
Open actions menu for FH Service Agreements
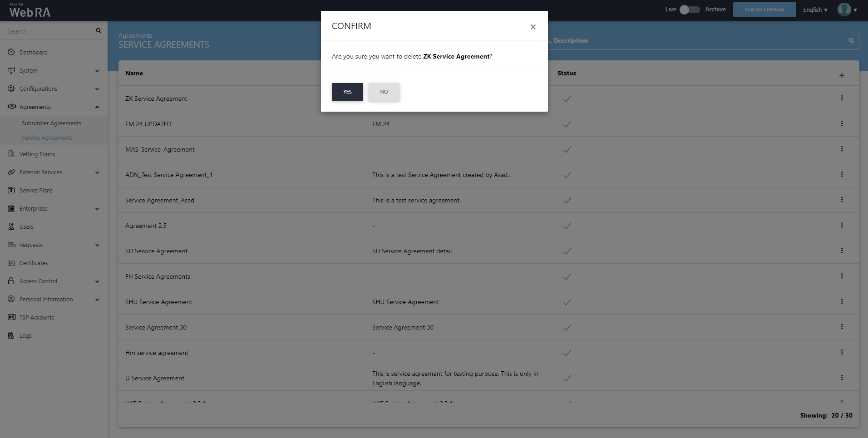click(x=842, y=276)
